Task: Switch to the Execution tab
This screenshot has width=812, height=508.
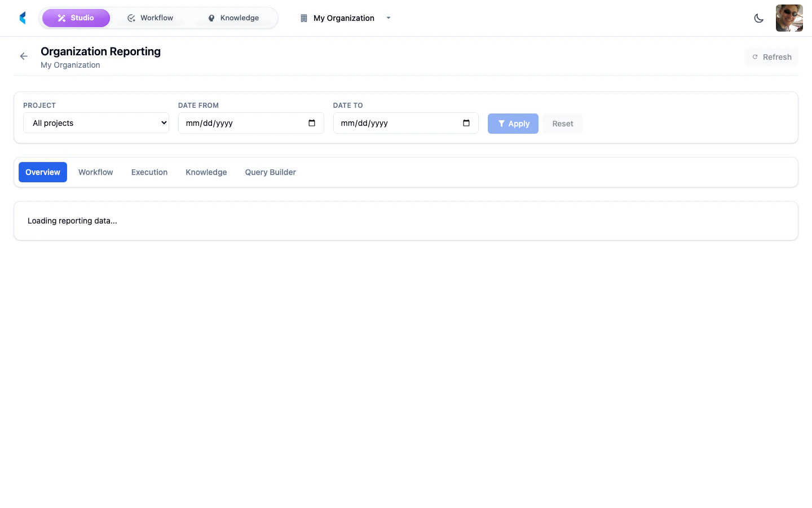Action: (149, 172)
